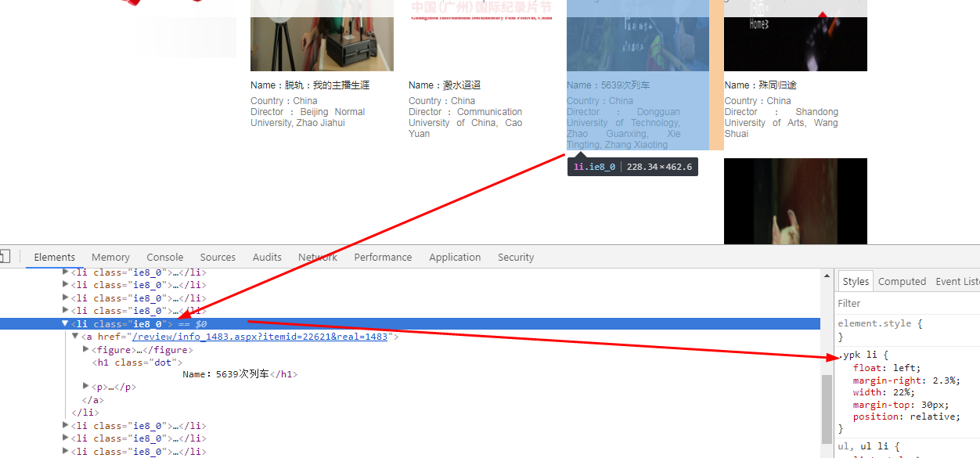Expand the p element node
This screenshot has width=980, height=458.
[x=86, y=387]
